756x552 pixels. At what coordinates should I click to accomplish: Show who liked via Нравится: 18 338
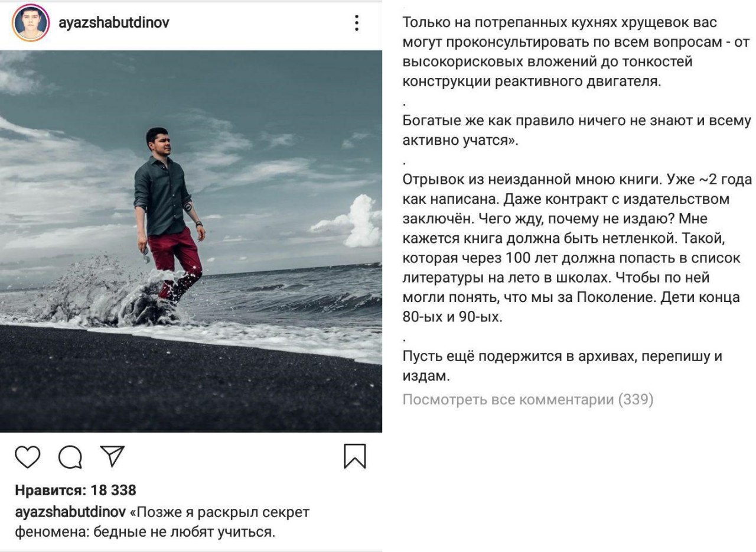point(76,490)
